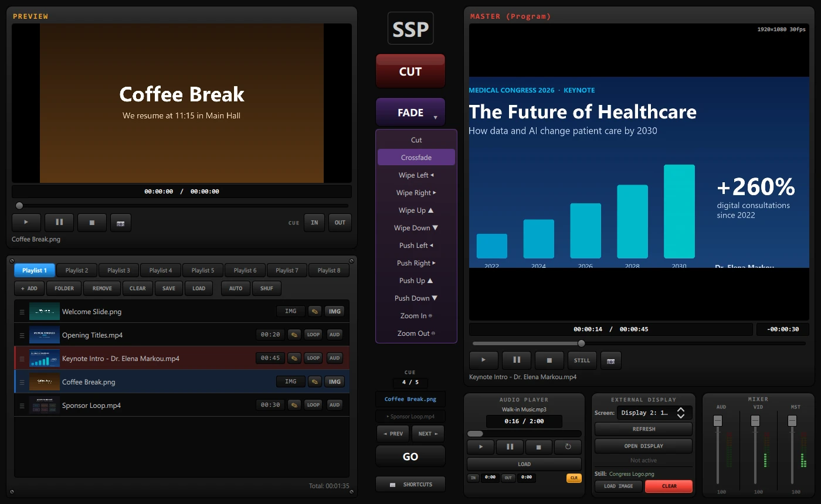
Task: Stop the Preview player
Action: (x=92, y=223)
